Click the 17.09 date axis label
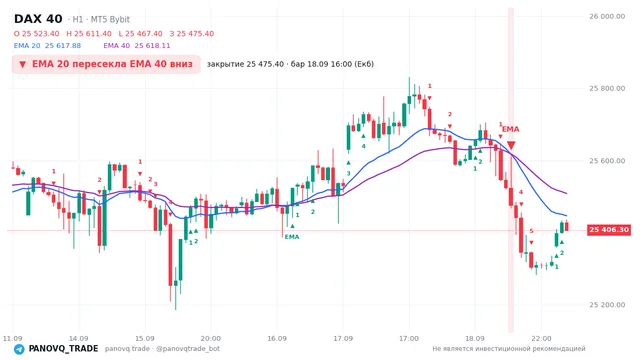Viewport: 640px width, 360px height. coord(343,338)
